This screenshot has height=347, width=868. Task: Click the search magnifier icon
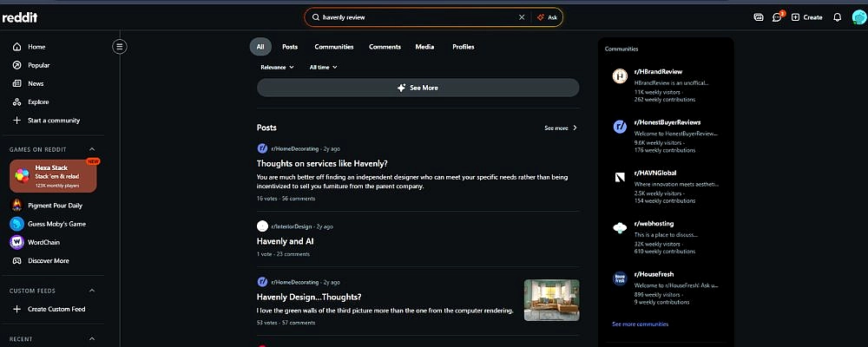click(x=316, y=17)
